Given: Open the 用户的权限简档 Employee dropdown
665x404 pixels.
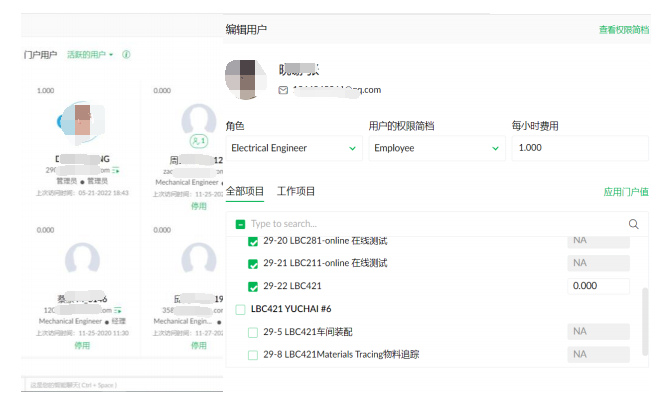Looking at the screenshot, I should pos(437,148).
